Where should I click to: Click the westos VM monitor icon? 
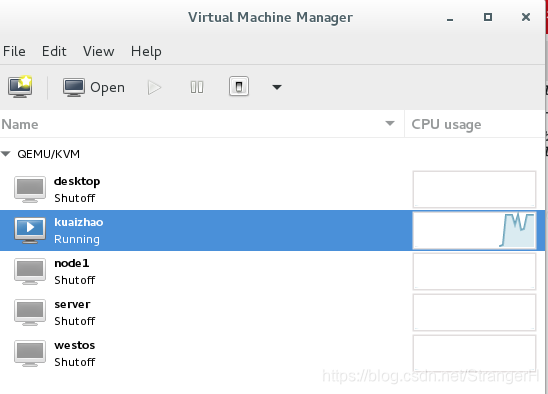coord(30,353)
